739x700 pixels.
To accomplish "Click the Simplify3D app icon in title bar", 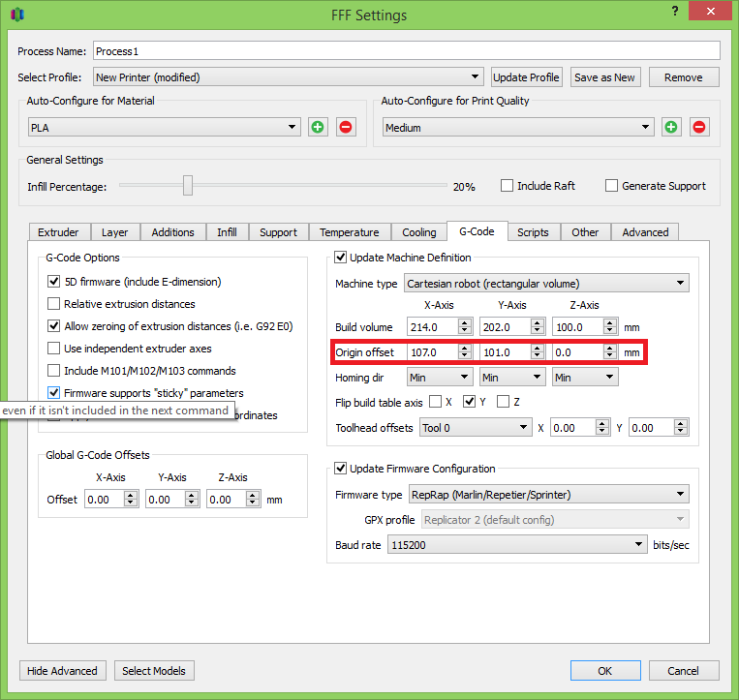I will click(17, 15).
